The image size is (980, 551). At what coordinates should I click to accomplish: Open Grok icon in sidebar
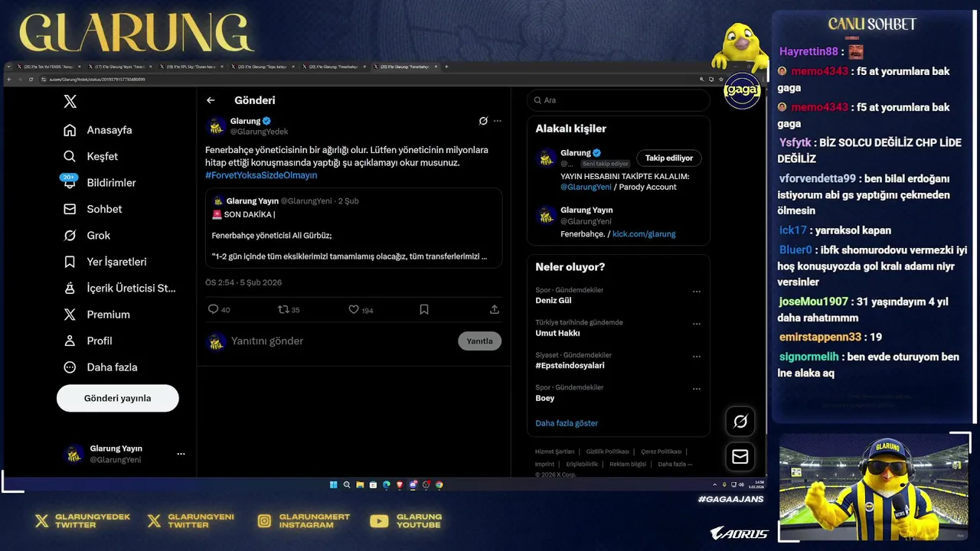coord(70,235)
